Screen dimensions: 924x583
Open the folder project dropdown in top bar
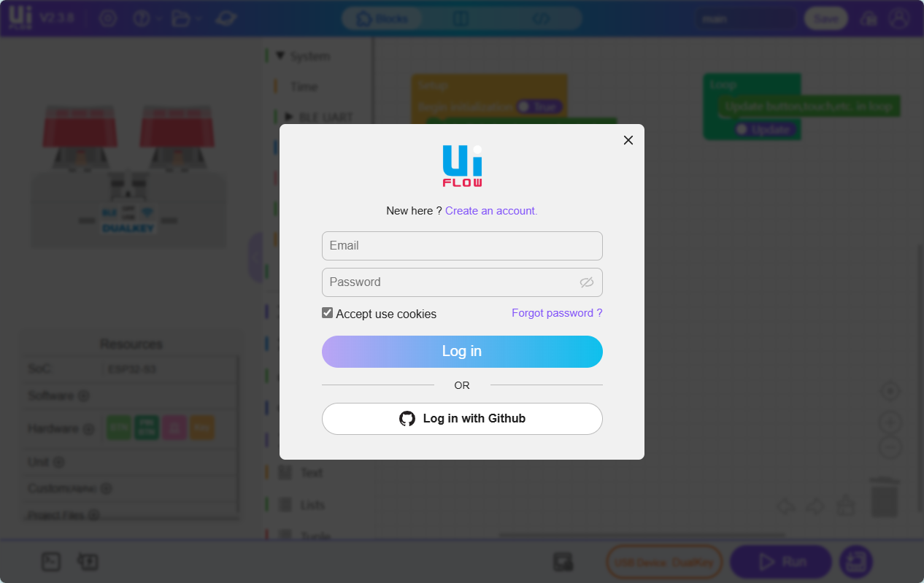coord(186,18)
